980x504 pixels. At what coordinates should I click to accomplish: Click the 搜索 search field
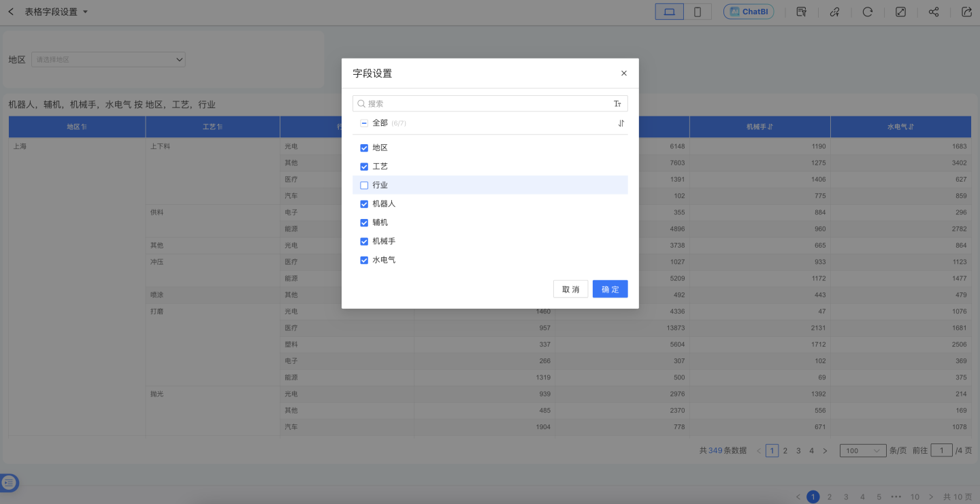[x=487, y=104]
